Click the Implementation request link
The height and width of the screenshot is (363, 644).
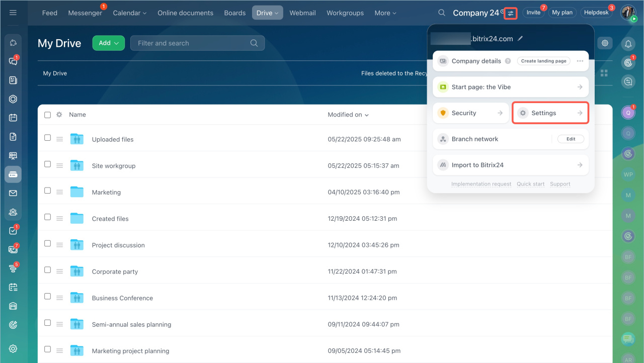(x=481, y=184)
